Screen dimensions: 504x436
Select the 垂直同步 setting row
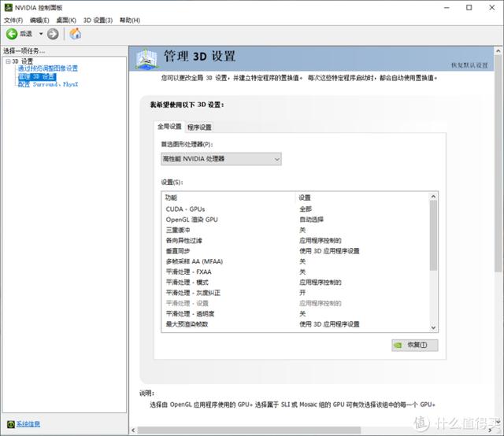295,251
